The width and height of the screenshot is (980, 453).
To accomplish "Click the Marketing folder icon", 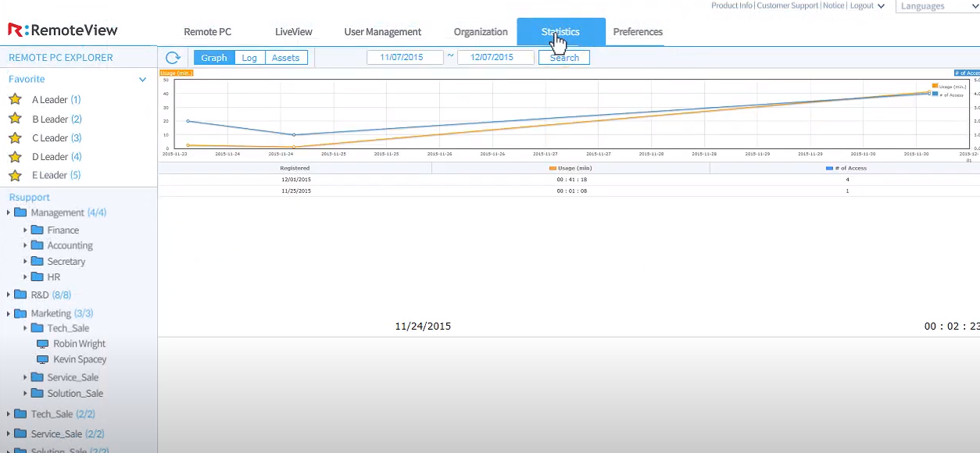I will (x=20, y=313).
